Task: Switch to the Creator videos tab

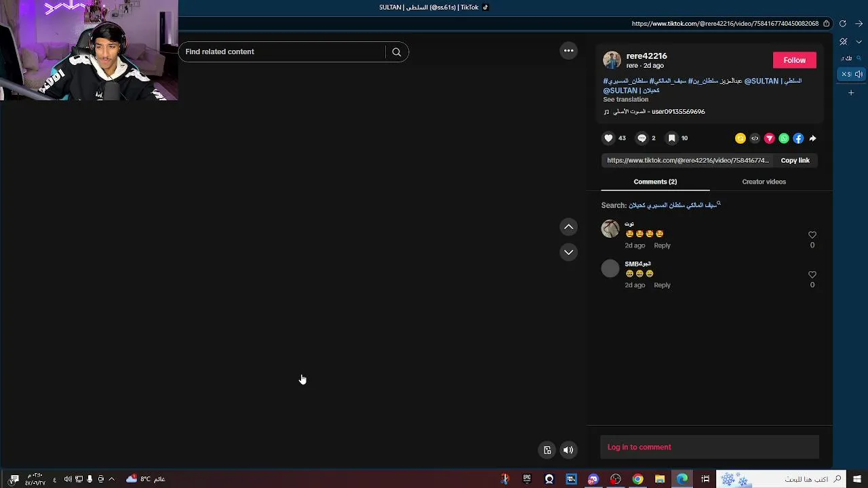Action: [x=764, y=182]
